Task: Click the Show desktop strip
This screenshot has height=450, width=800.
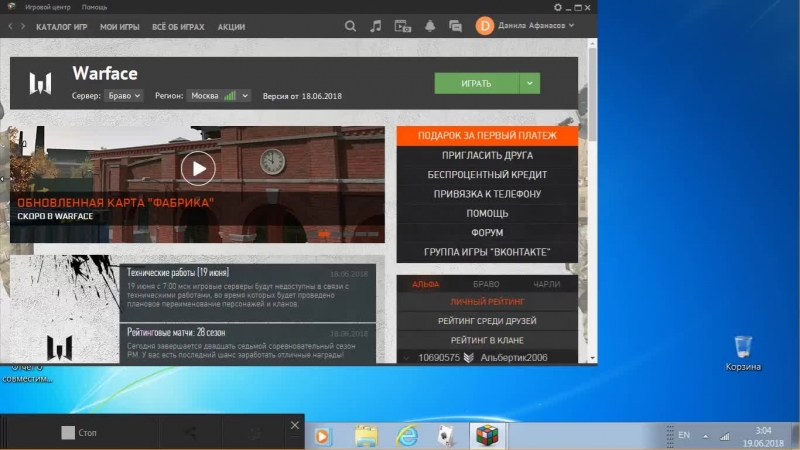Action: 796,436
